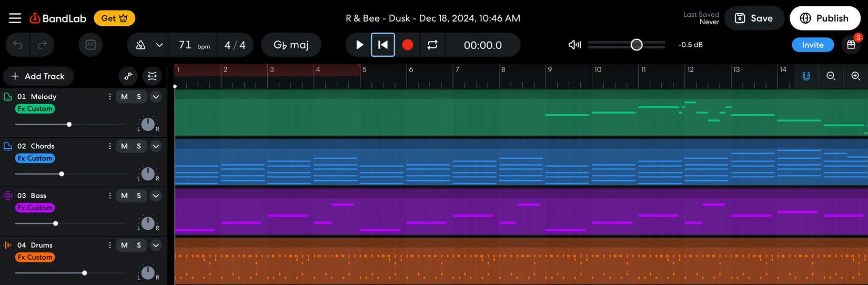The image size is (868, 285).
Task: Click the Melody track pan knob
Action: (148, 124)
